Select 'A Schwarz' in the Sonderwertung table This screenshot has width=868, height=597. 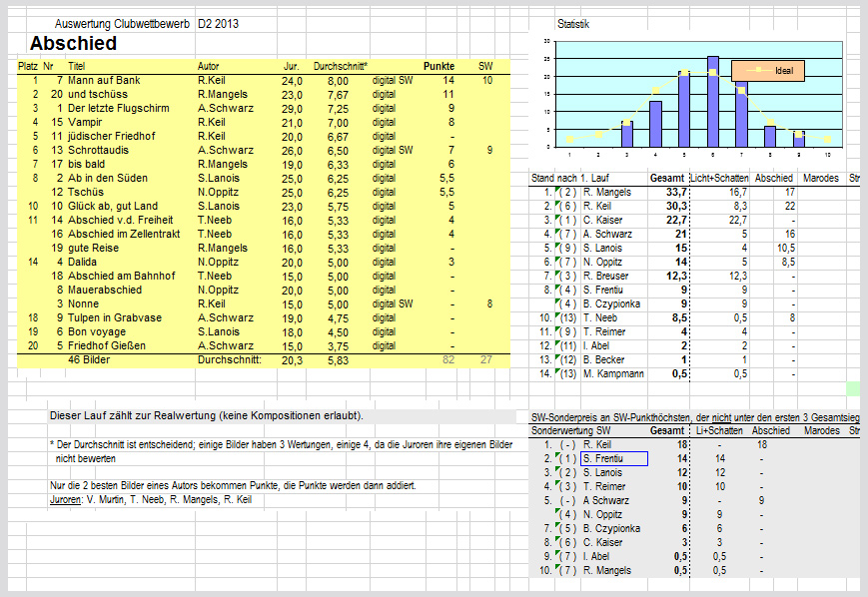coord(605,501)
